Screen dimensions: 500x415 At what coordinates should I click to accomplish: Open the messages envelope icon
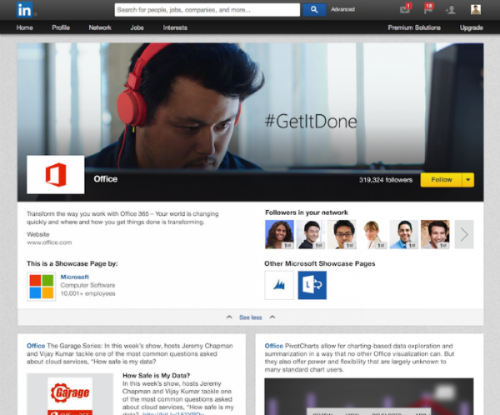click(405, 9)
